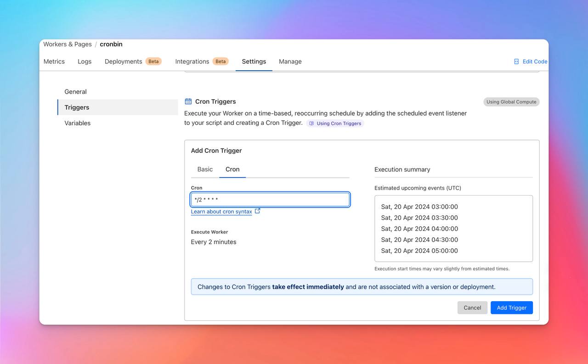This screenshot has width=588, height=364.
Task: Open the Logs tab
Action: point(85,62)
